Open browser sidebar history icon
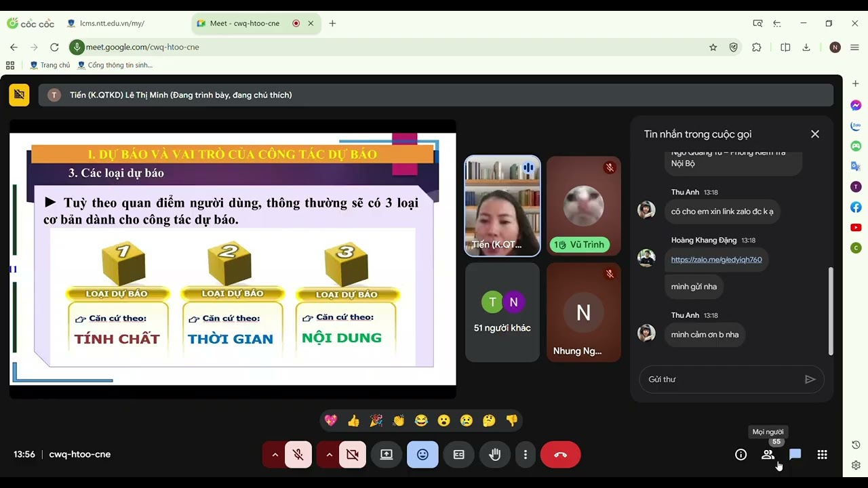Viewport: 868px width, 488px height. (856, 445)
